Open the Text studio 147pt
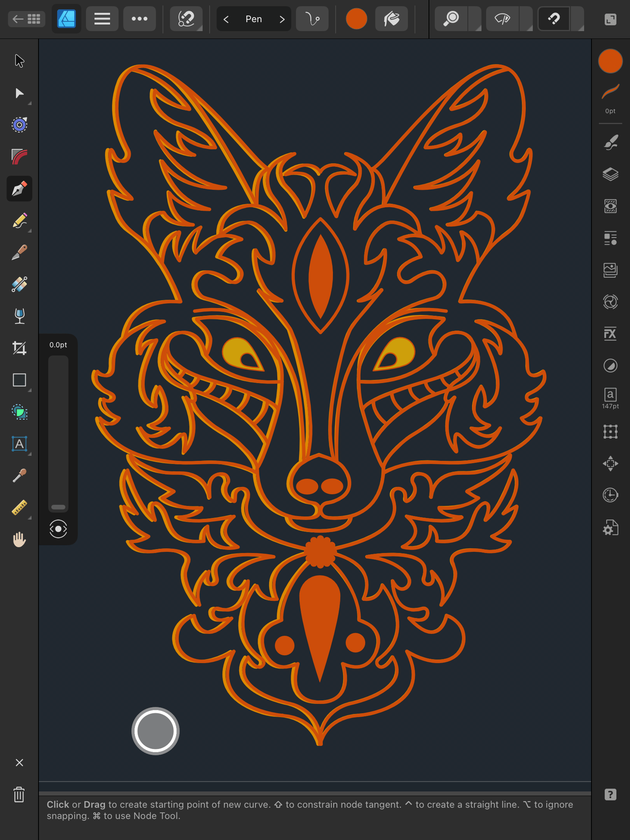Screen dimensions: 630x840 [610, 398]
